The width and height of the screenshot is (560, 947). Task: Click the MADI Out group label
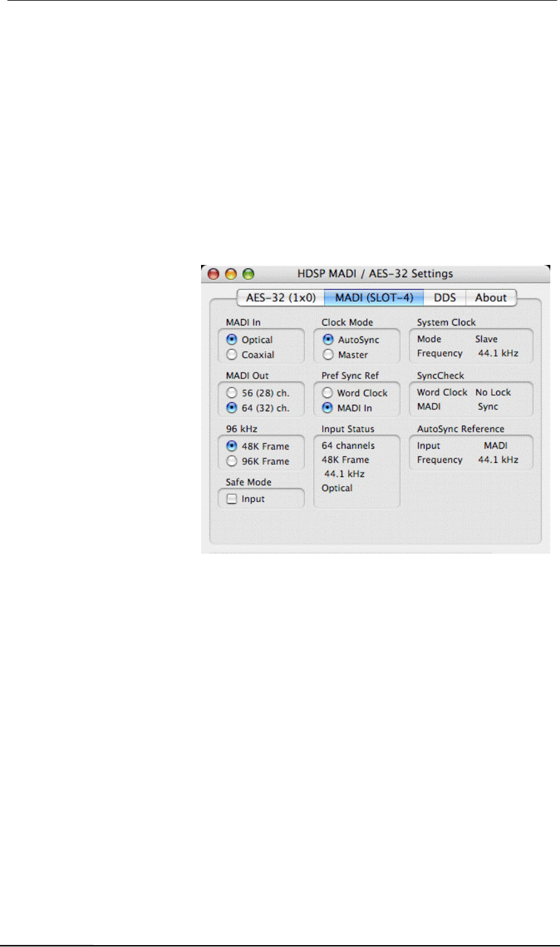pyautogui.click(x=247, y=376)
